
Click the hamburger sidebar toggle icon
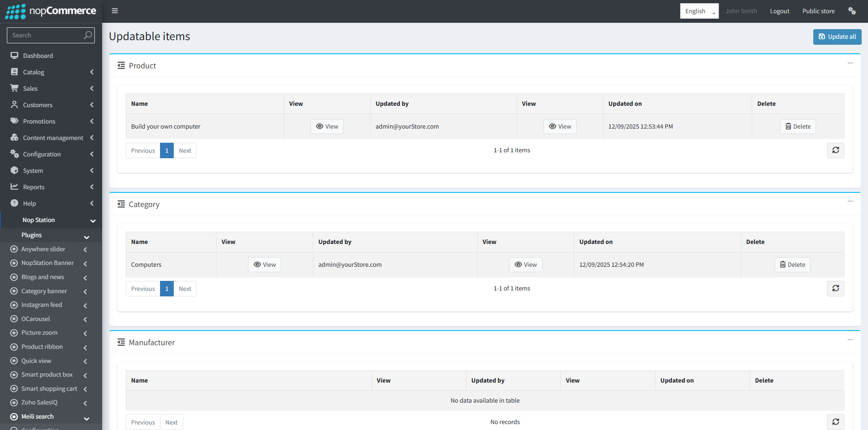pos(115,11)
